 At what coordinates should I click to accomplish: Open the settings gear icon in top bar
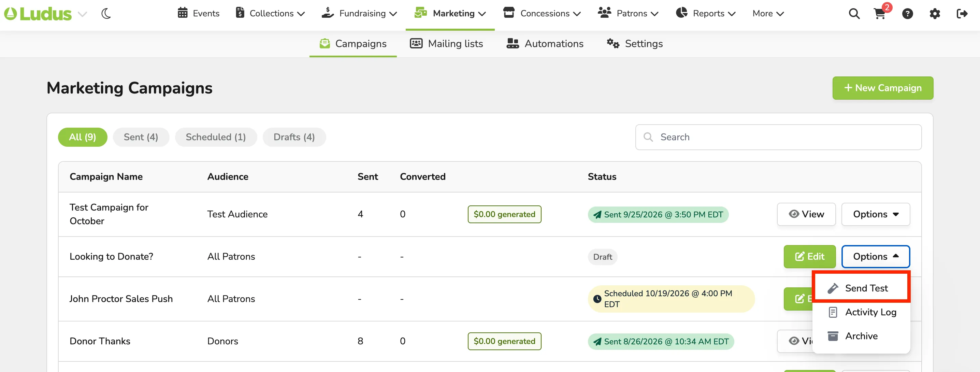coord(935,14)
